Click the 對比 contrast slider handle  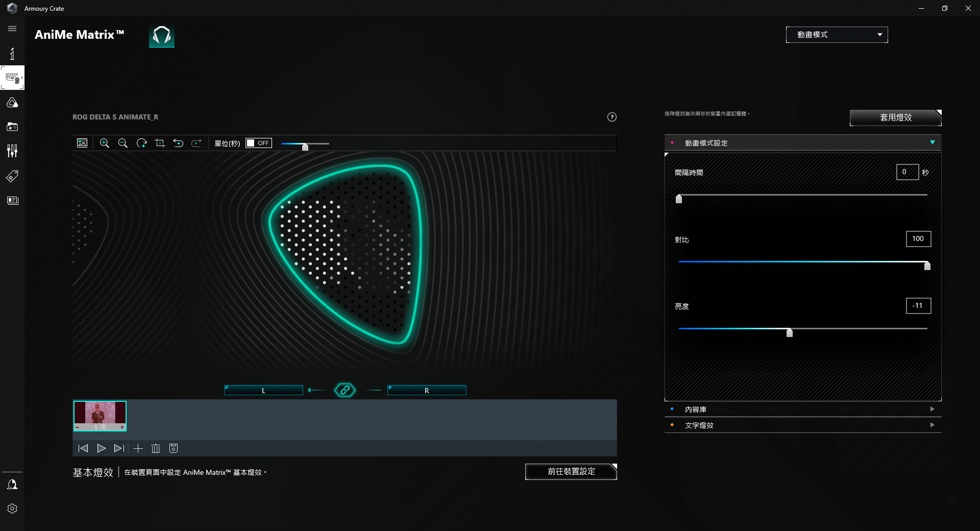tap(927, 265)
